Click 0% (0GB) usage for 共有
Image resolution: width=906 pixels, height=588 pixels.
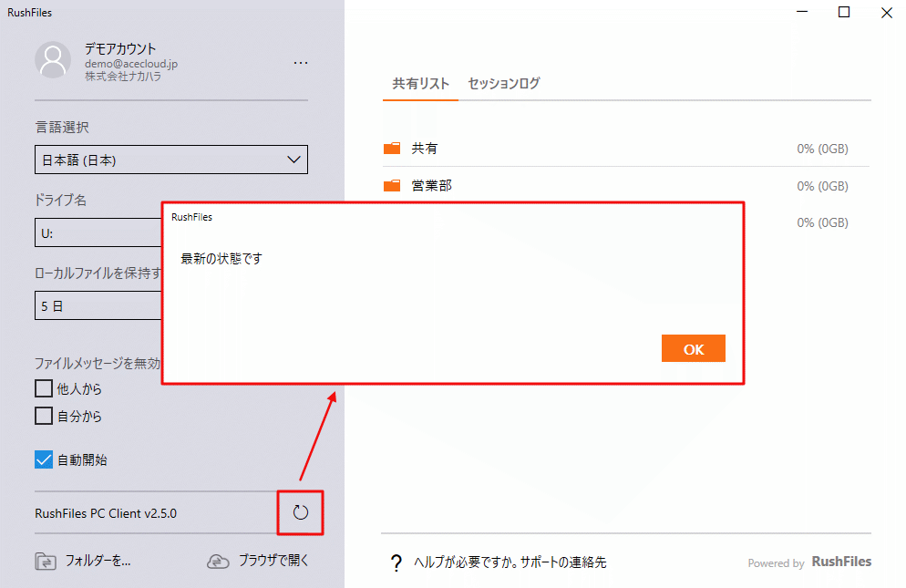click(822, 149)
